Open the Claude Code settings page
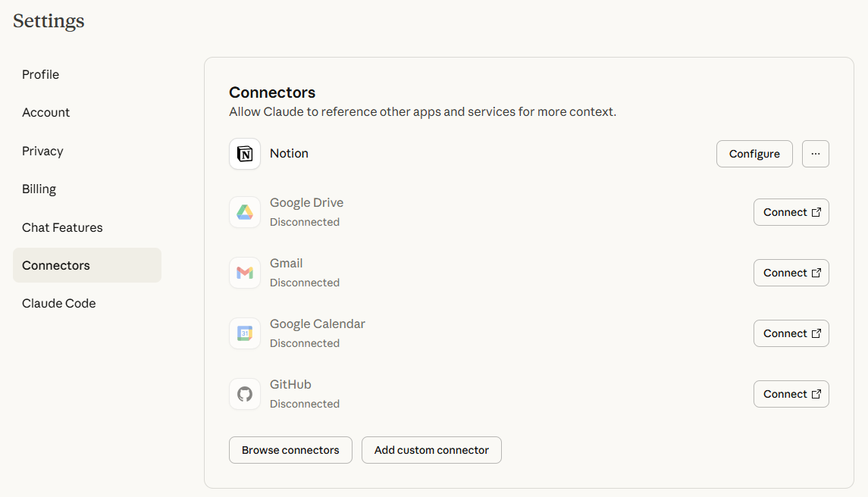The image size is (868, 497). click(59, 303)
